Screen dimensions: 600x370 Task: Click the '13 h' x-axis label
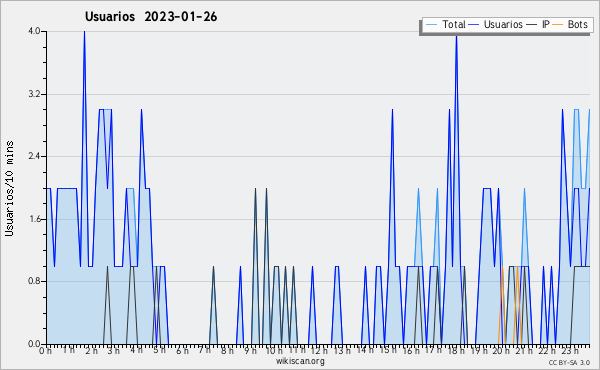342,350
